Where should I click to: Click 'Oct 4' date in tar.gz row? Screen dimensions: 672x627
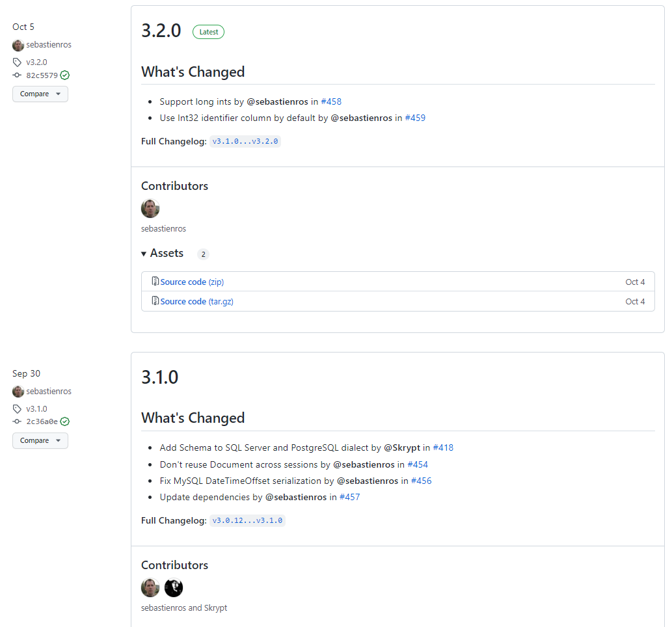(635, 302)
